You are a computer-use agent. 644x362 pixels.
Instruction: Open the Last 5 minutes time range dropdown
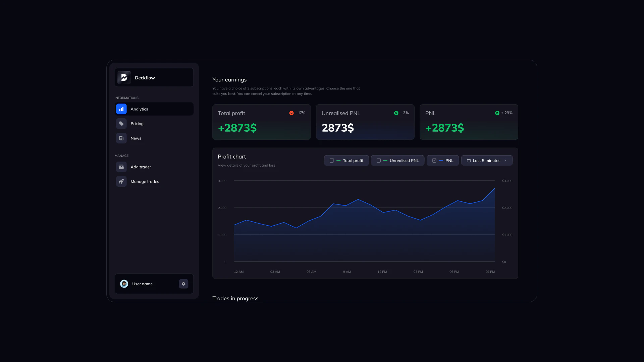pyautogui.click(x=487, y=160)
